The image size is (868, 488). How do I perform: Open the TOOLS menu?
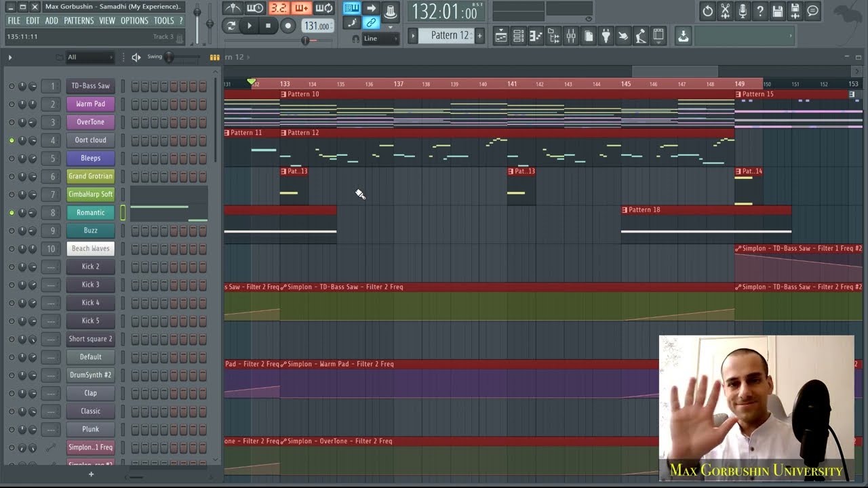[163, 21]
